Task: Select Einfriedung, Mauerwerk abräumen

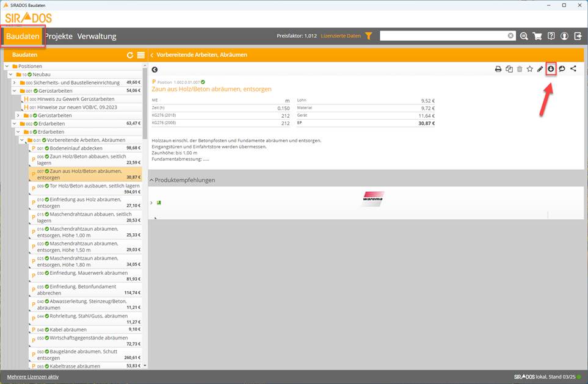Action: [85, 276]
